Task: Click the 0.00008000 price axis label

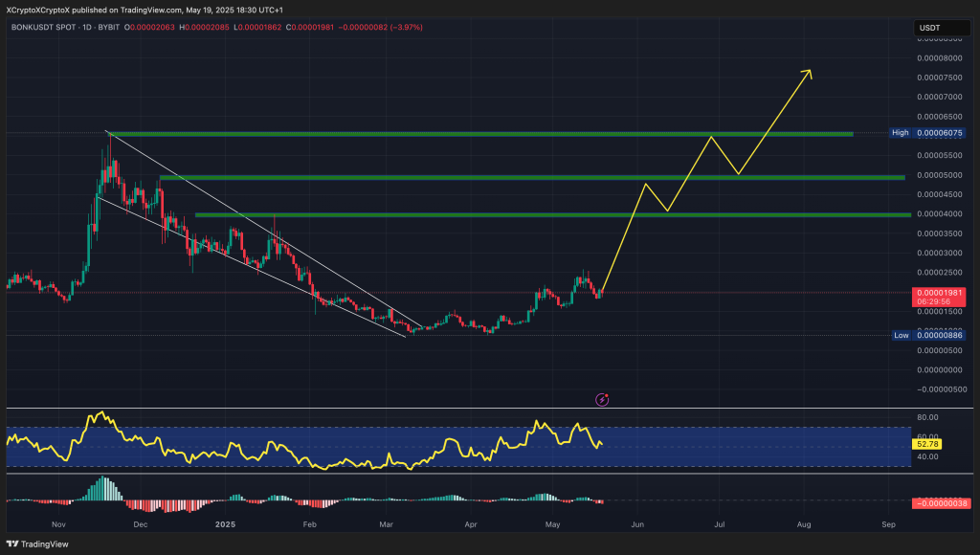Action: (940, 58)
